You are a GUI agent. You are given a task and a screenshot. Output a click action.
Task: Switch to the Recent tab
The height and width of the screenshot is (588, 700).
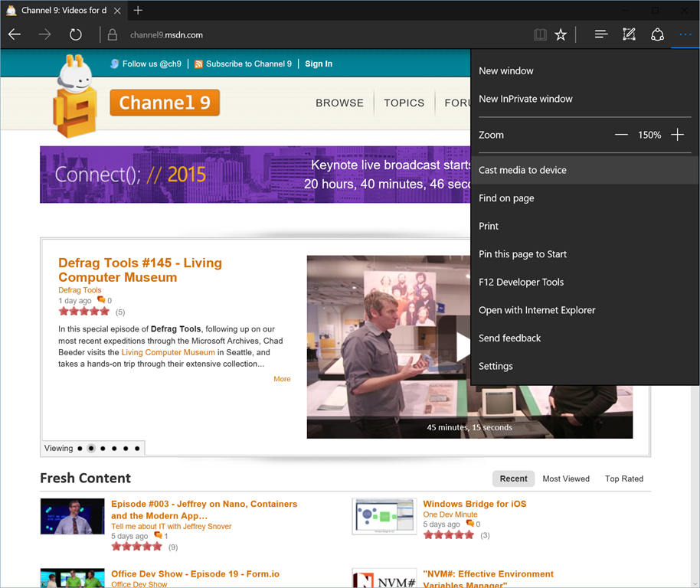513,479
